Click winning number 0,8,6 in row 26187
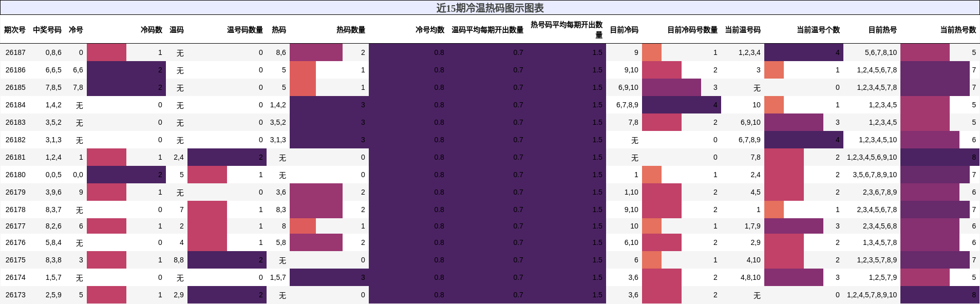 [53, 52]
